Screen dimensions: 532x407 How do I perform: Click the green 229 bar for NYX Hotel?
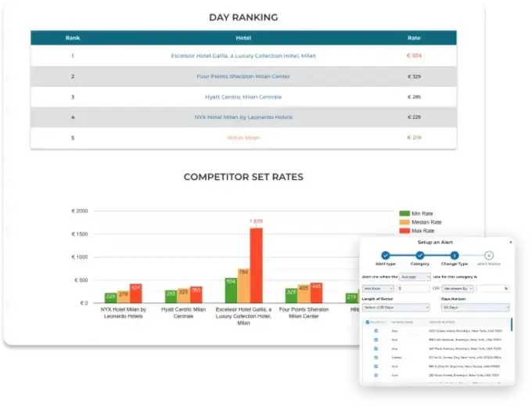point(110,297)
